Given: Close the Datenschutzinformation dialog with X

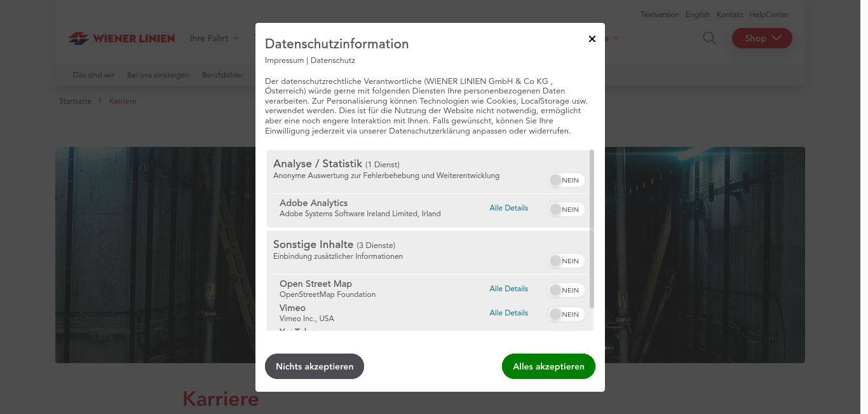Looking at the screenshot, I should tap(592, 39).
